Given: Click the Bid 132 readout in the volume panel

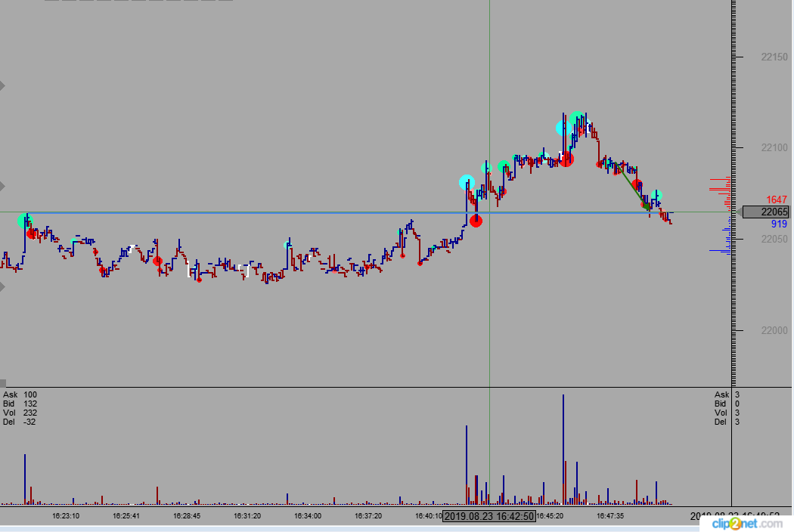Looking at the screenshot, I should pos(20,404).
